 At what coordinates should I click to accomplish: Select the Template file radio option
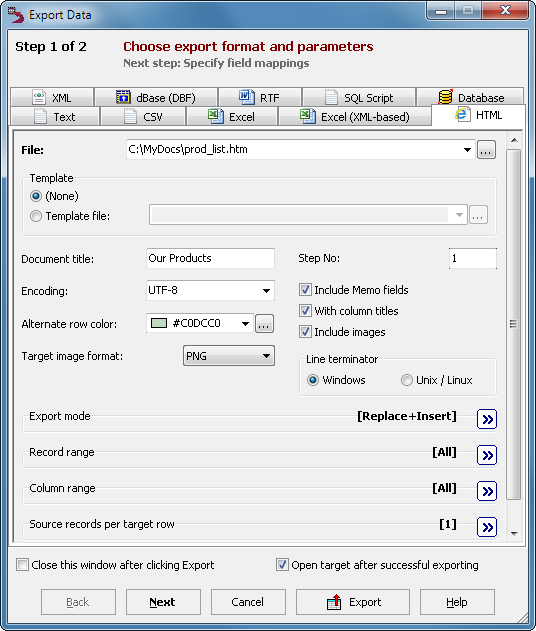(36, 216)
